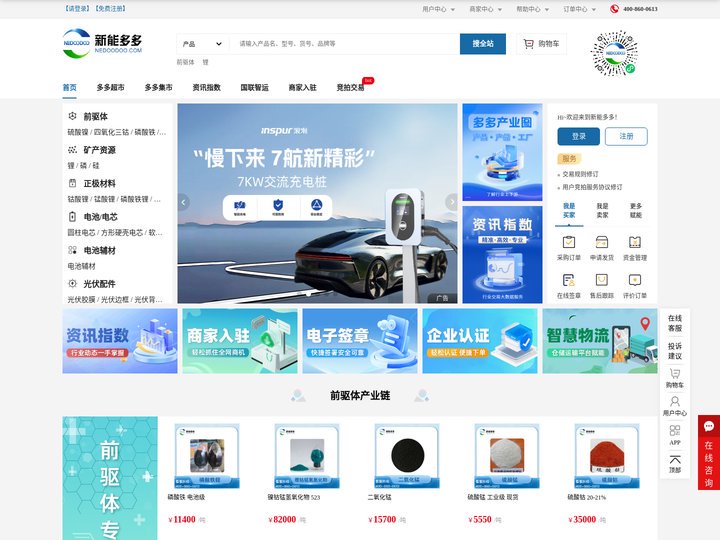The image size is (720, 540).
Task: Open the 资讯指数 blue promo card
Action: click(x=502, y=254)
